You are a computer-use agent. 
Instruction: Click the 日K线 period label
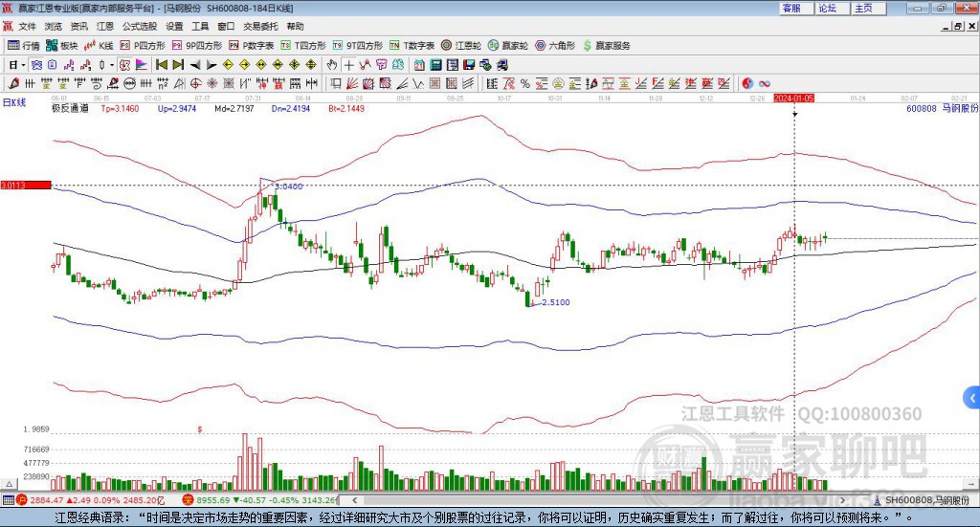click(13, 102)
